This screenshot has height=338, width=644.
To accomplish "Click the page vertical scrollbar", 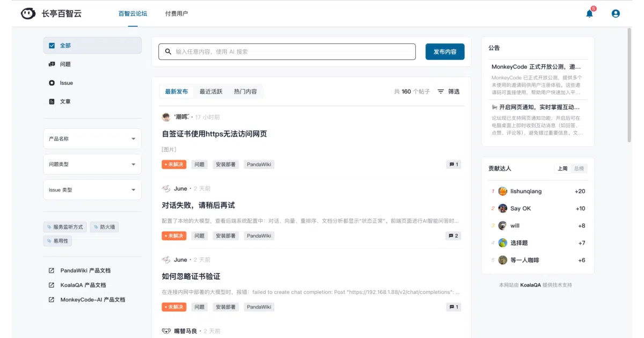I will (x=630, y=86).
